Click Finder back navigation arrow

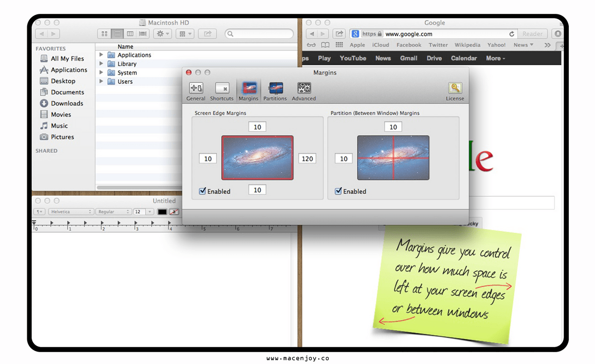(x=42, y=34)
